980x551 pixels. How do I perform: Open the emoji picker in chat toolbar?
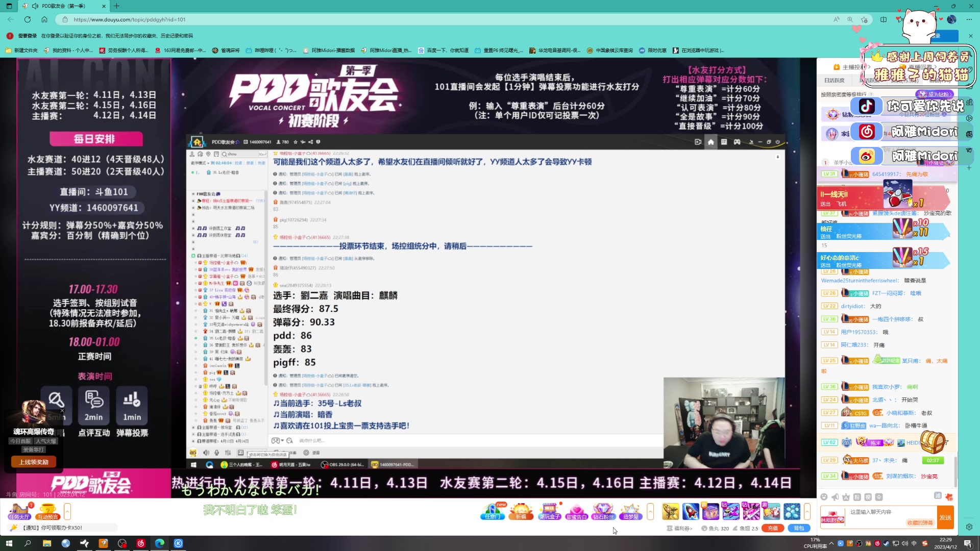pyautogui.click(x=824, y=497)
